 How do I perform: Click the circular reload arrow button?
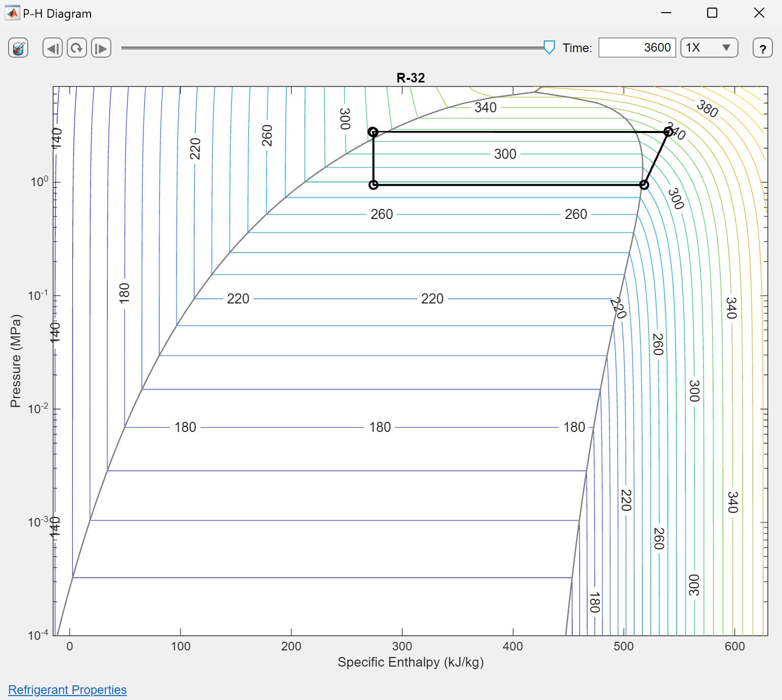[77, 48]
